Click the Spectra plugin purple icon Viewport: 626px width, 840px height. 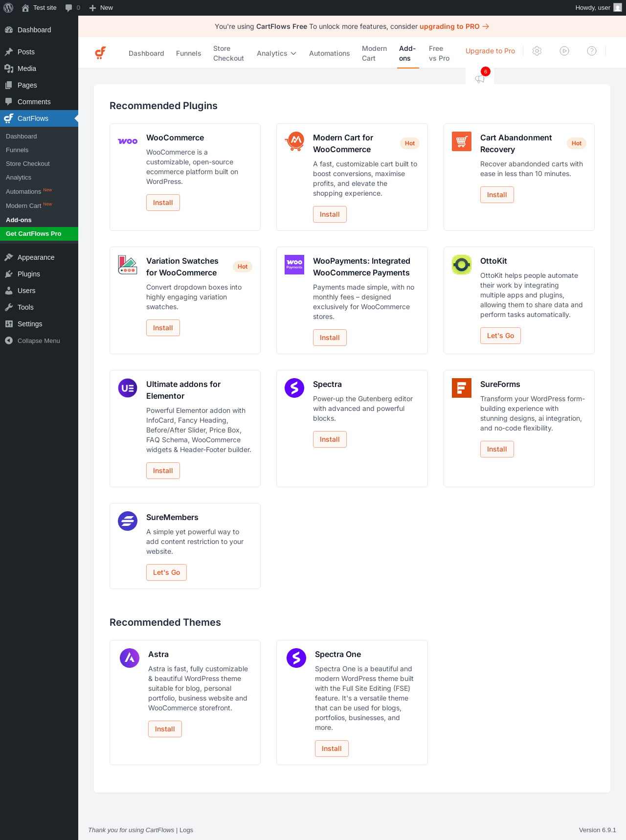294,388
